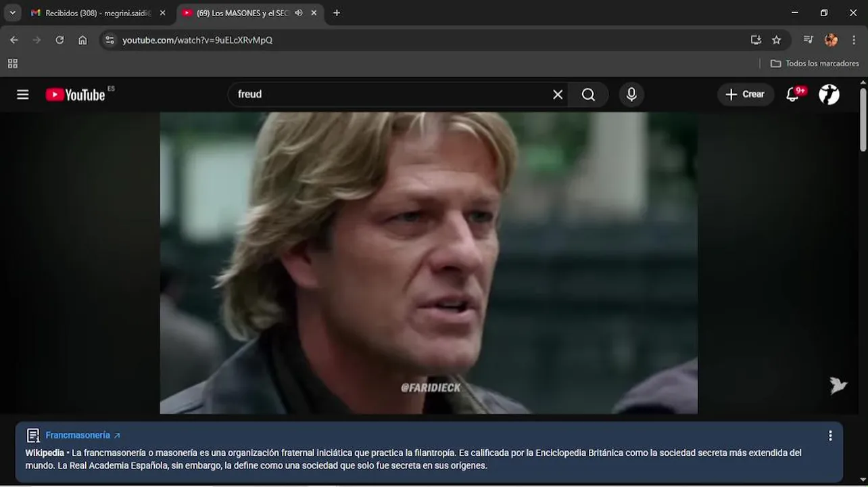Viewport: 868px width, 487px height.
Task: Open the Chrome three-dot menu
Action: (854, 40)
